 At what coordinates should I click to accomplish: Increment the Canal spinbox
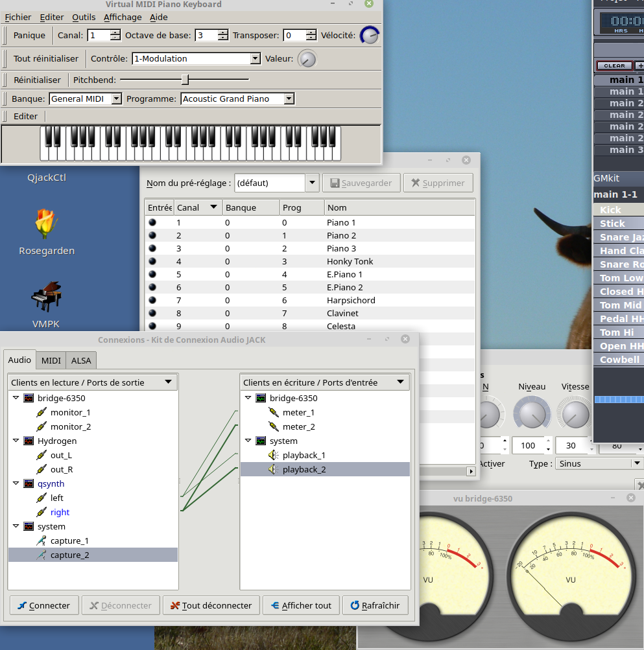115,32
